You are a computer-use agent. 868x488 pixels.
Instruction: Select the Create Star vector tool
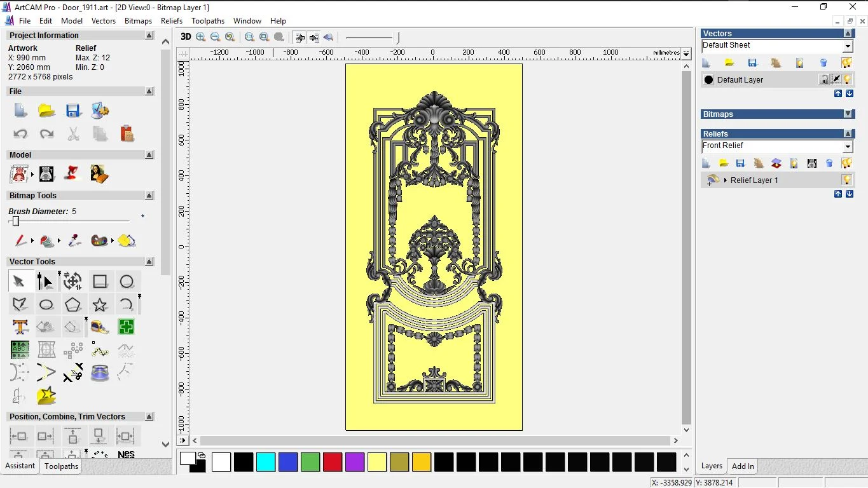100,304
